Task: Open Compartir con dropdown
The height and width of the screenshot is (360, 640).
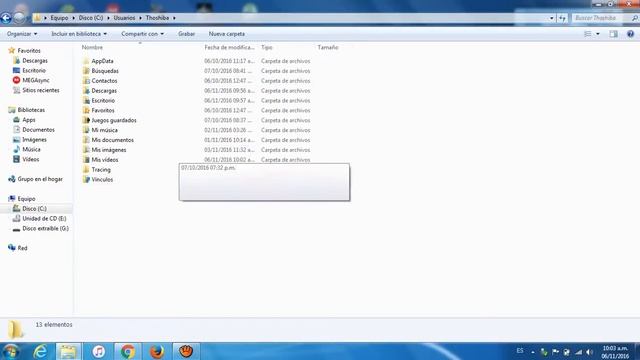Action: (x=142, y=34)
